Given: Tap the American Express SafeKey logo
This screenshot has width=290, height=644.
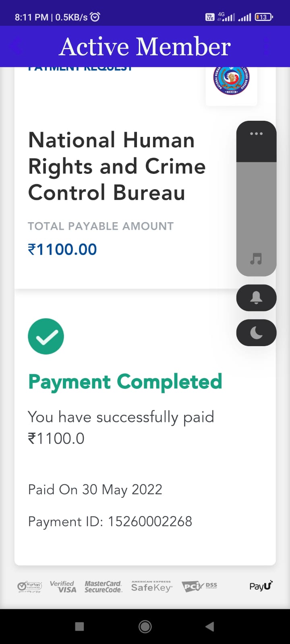Looking at the screenshot, I should (x=151, y=586).
